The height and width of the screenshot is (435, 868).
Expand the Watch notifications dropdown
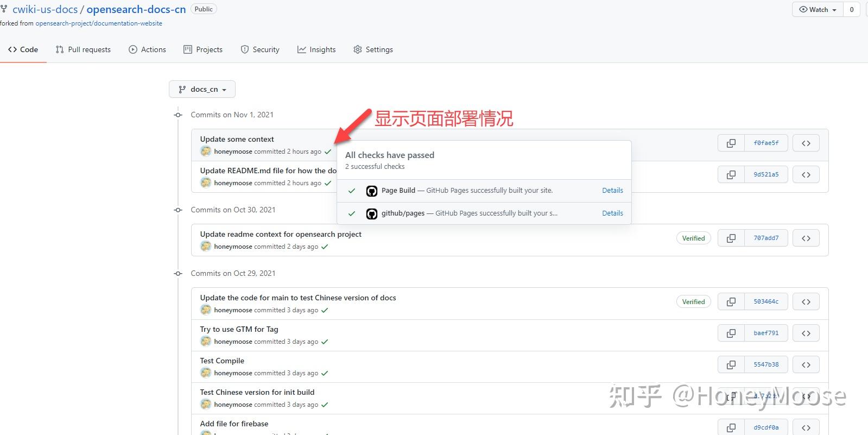(818, 9)
